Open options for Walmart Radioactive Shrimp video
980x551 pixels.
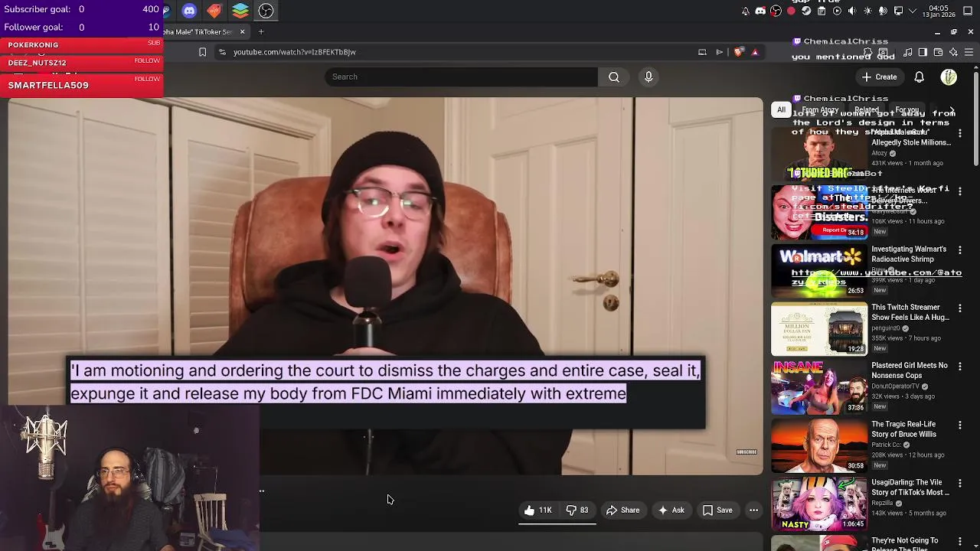pos(959,249)
